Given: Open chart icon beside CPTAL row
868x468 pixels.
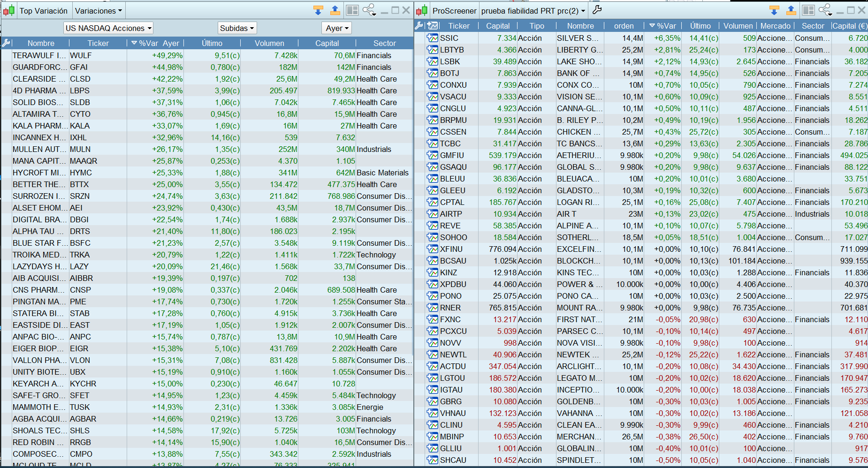Looking at the screenshot, I should [432, 202].
